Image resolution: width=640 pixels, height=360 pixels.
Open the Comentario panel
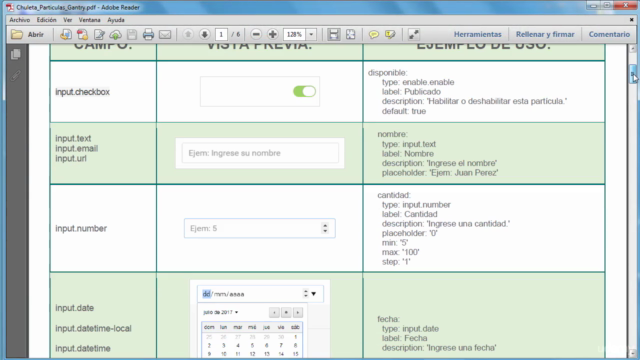click(x=609, y=34)
